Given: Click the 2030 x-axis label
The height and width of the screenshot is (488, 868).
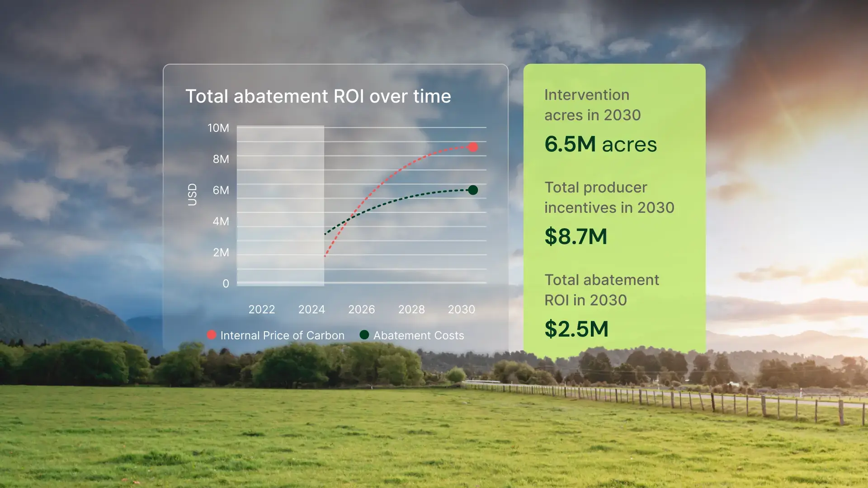Looking at the screenshot, I should [x=461, y=310].
